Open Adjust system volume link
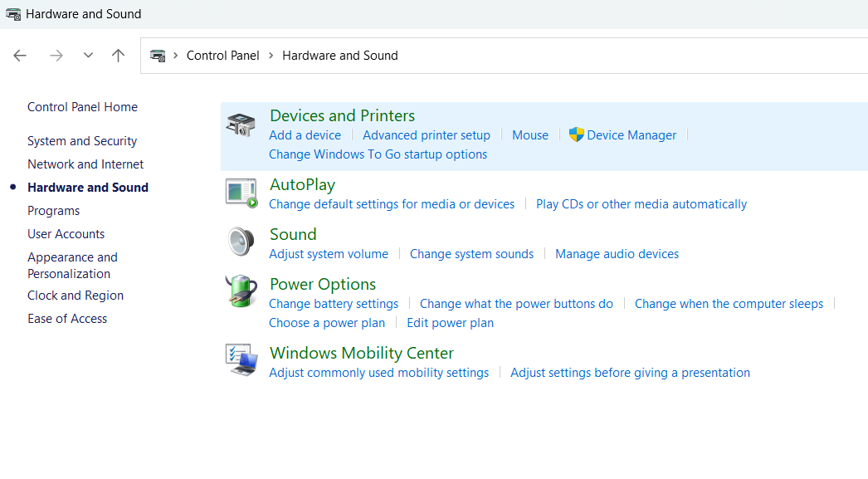The height and width of the screenshot is (479, 868). (x=329, y=254)
